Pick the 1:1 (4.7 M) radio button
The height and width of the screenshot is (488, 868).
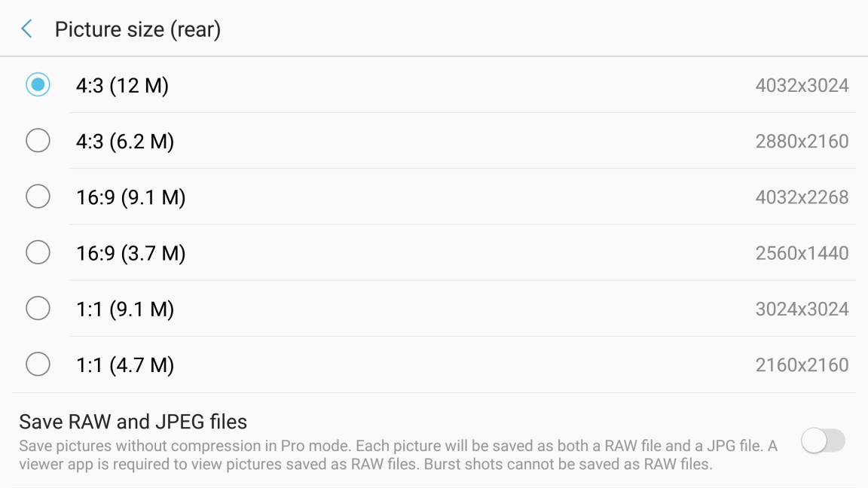[x=38, y=364]
